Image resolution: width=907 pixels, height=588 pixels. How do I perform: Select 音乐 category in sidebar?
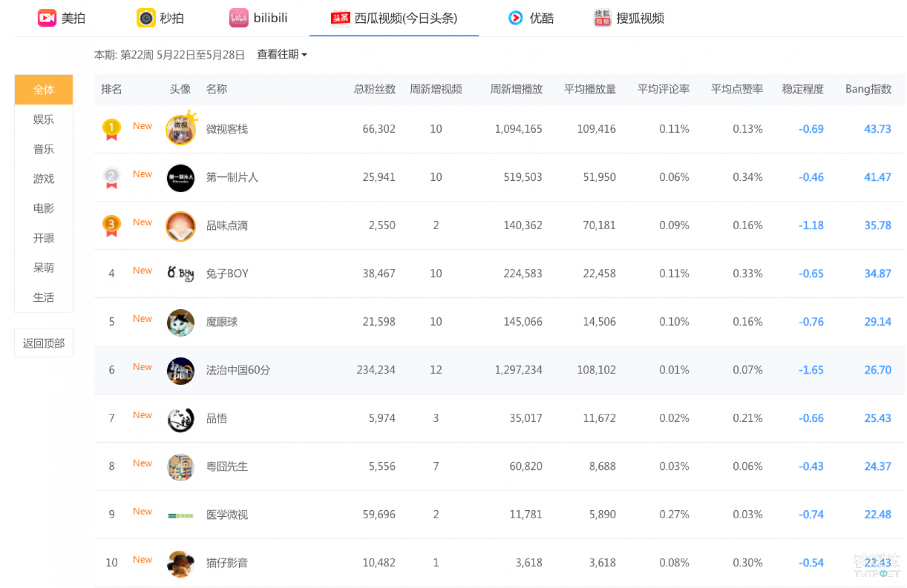coord(44,149)
